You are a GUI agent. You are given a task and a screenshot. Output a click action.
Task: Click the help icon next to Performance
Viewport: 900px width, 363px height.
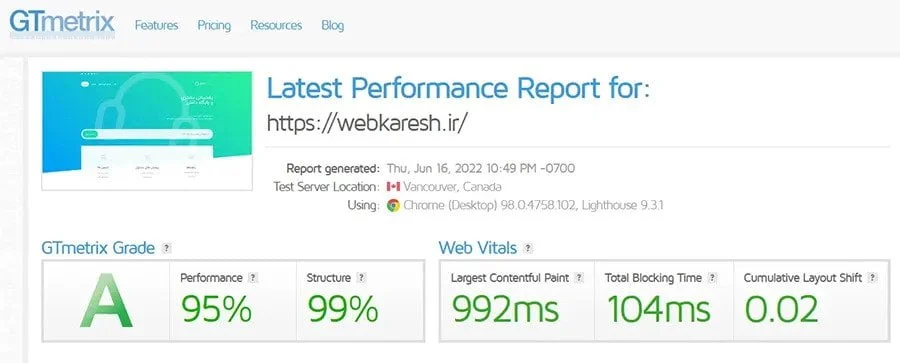[253, 278]
